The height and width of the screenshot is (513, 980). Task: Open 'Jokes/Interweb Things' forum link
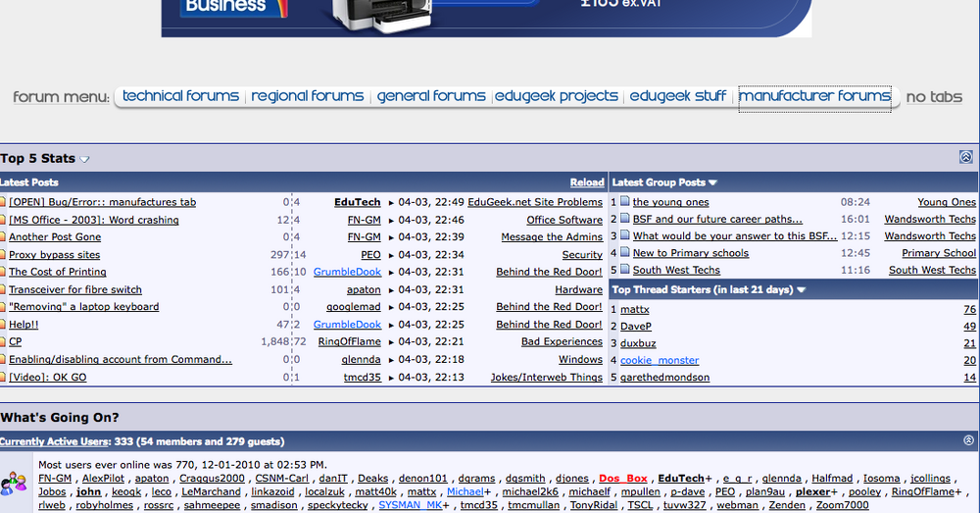(546, 378)
